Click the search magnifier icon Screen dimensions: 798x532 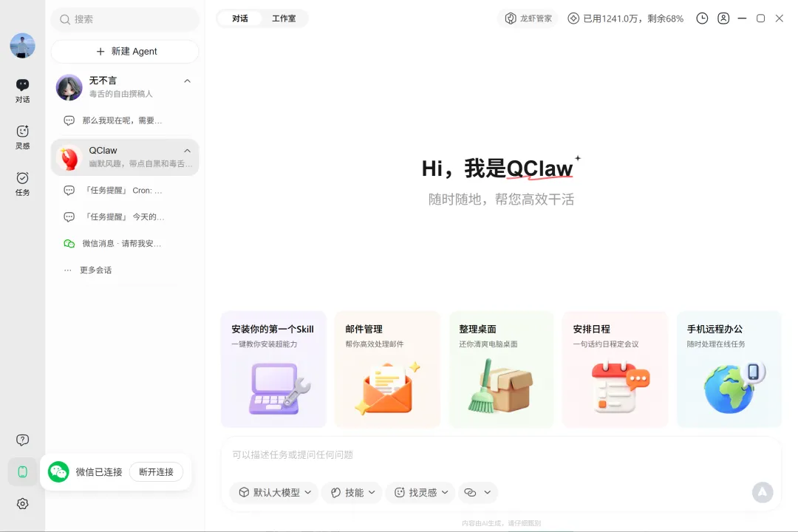click(x=64, y=19)
